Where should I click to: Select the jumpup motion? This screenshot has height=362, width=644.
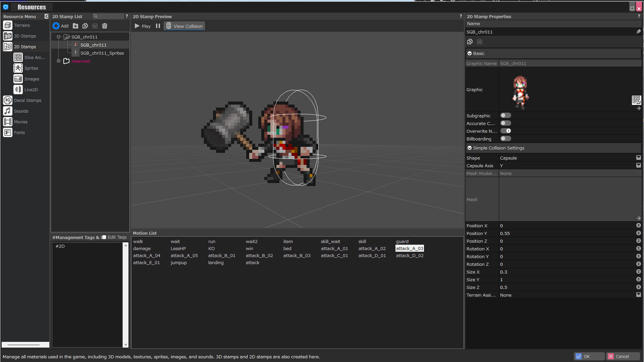(178, 262)
